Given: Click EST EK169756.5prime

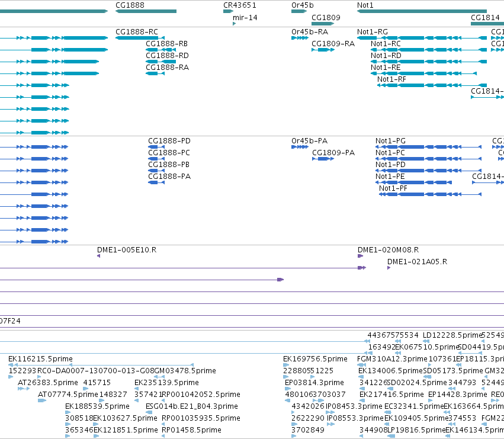Looking at the screenshot, I should (x=315, y=359).
